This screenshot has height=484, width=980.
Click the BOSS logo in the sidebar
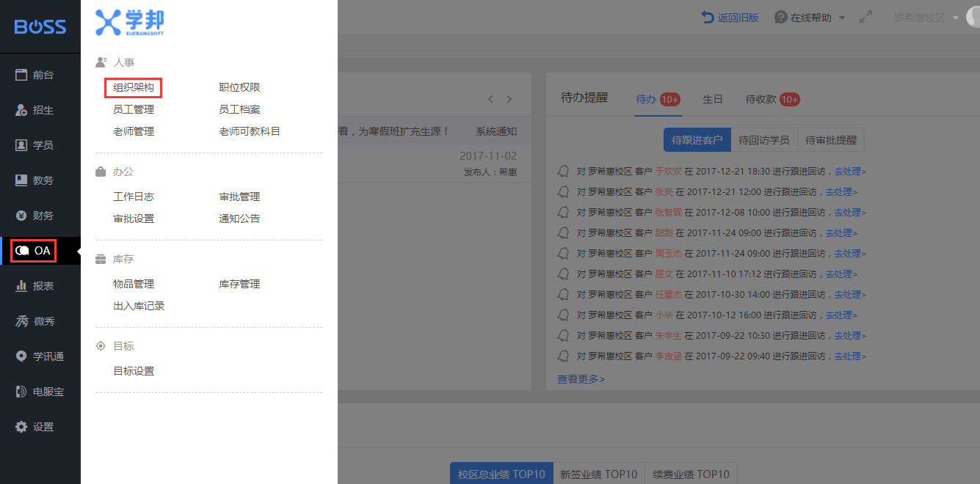pos(40,26)
